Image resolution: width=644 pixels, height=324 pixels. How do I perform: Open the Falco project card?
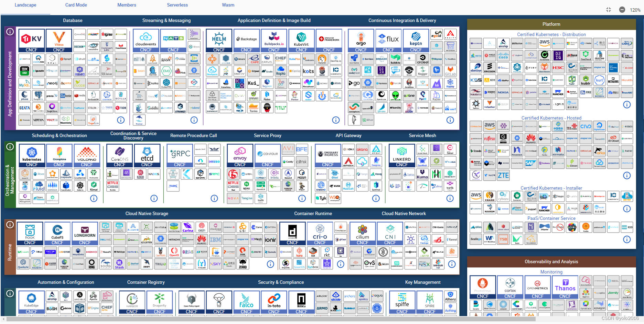[247, 303]
